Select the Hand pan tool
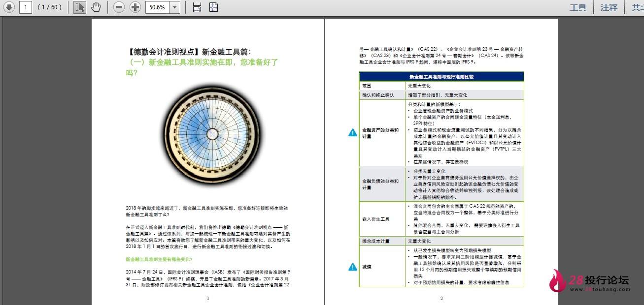The image size is (644, 305). (x=97, y=7)
